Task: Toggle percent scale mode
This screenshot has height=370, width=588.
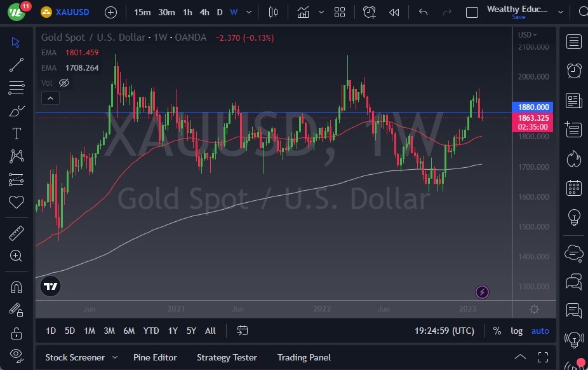Action: click(497, 331)
